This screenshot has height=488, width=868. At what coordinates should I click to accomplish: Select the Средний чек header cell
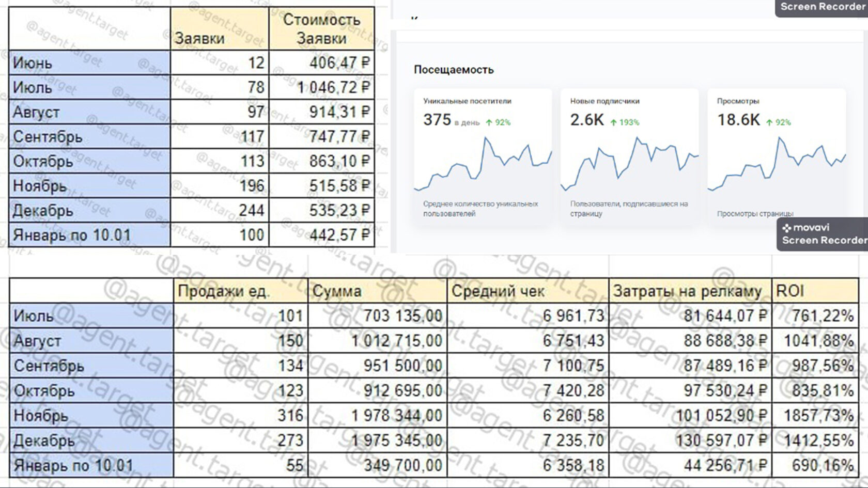(x=528, y=291)
